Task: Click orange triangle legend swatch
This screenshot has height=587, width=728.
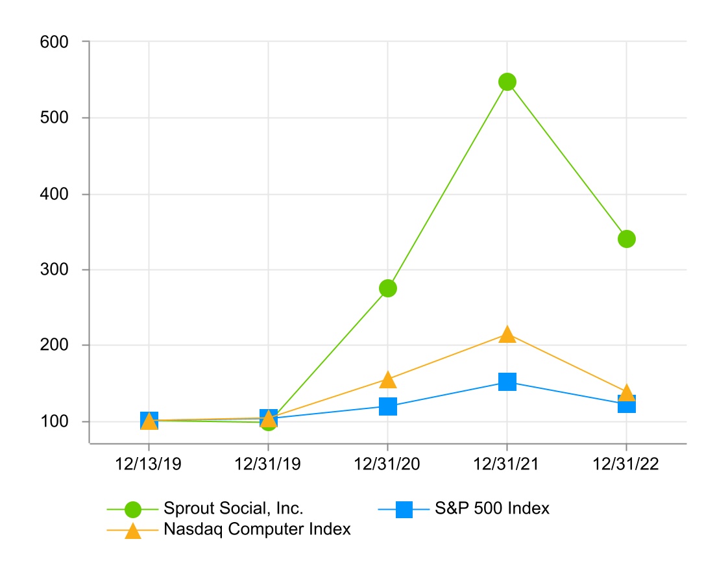Action: point(133,531)
